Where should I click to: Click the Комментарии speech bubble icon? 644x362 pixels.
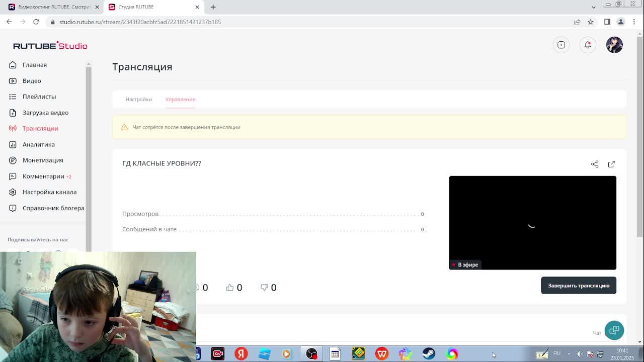pos(13,176)
